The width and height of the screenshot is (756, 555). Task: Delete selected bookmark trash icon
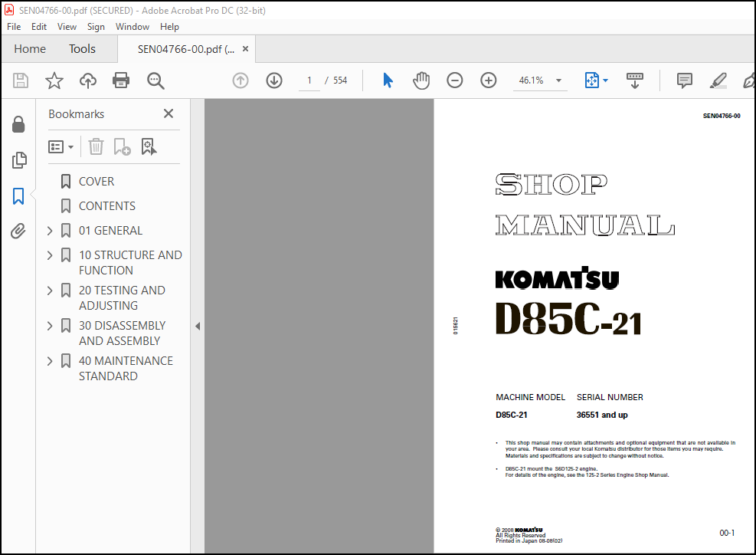pyautogui.click(x=96, y=146)
